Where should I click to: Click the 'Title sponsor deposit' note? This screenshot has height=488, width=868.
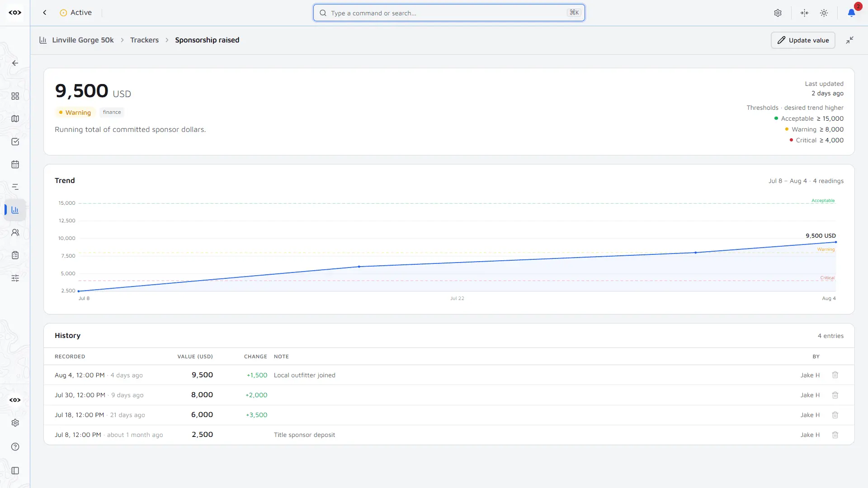point(304,435)
